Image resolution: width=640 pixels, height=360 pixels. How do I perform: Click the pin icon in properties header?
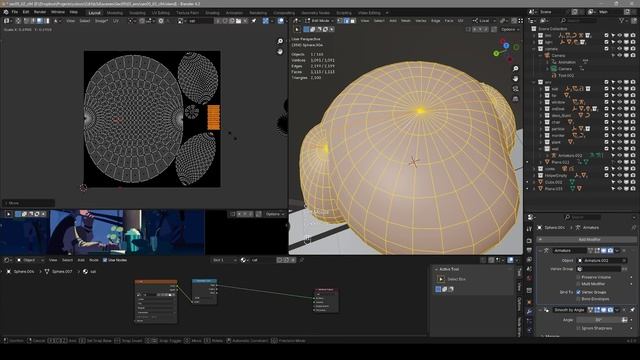pyautogui.click(x=633, y=227)
